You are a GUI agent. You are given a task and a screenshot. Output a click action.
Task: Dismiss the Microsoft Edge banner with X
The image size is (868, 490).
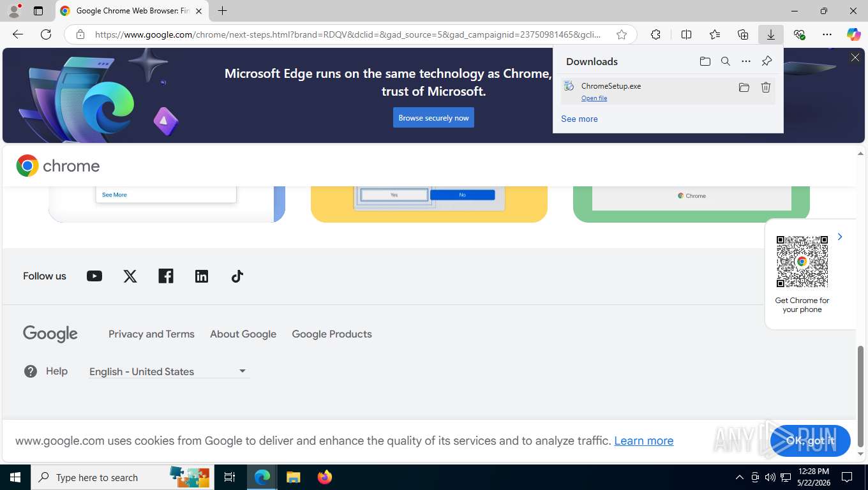tap(855, 58)
